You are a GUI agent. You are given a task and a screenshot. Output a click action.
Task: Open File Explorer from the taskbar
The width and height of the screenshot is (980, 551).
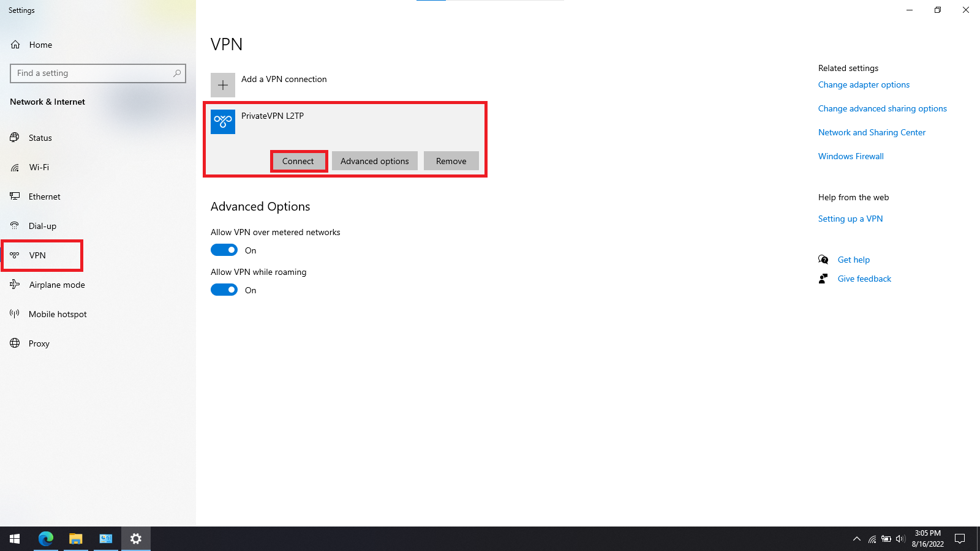[75, 539]
